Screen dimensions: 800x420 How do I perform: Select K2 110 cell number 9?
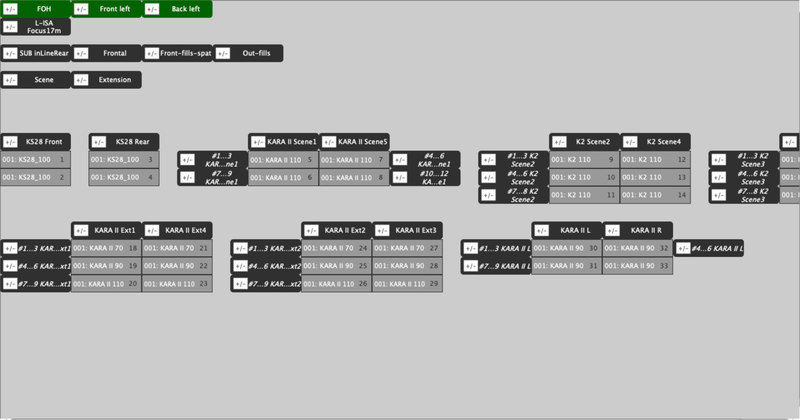[x=585, y=160]
